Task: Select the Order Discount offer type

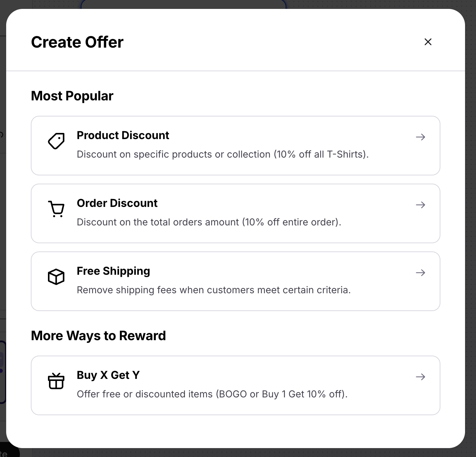Action: point(236,213)
